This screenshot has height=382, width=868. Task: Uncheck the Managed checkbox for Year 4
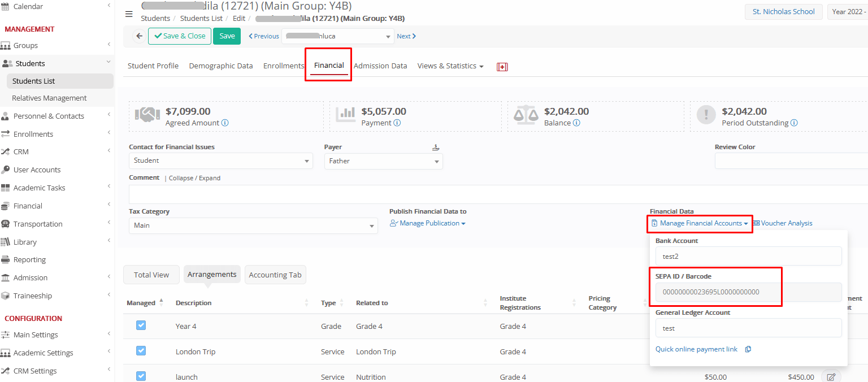click(x=141, y=325)
